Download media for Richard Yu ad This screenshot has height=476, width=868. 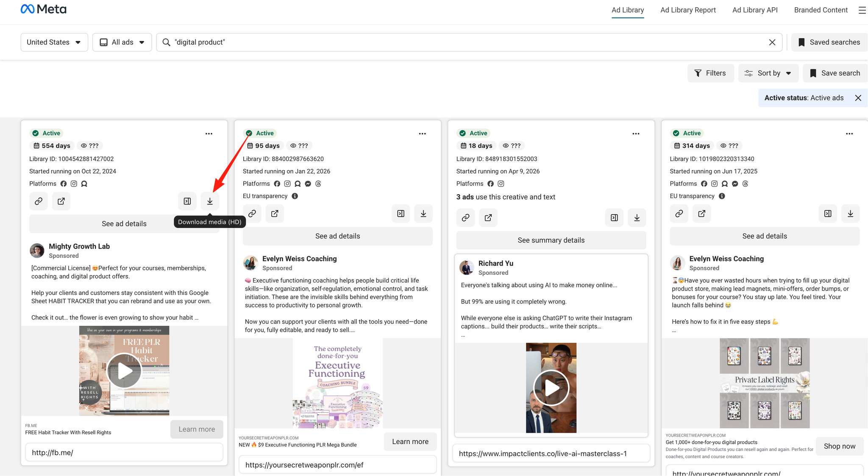[637, 218]
